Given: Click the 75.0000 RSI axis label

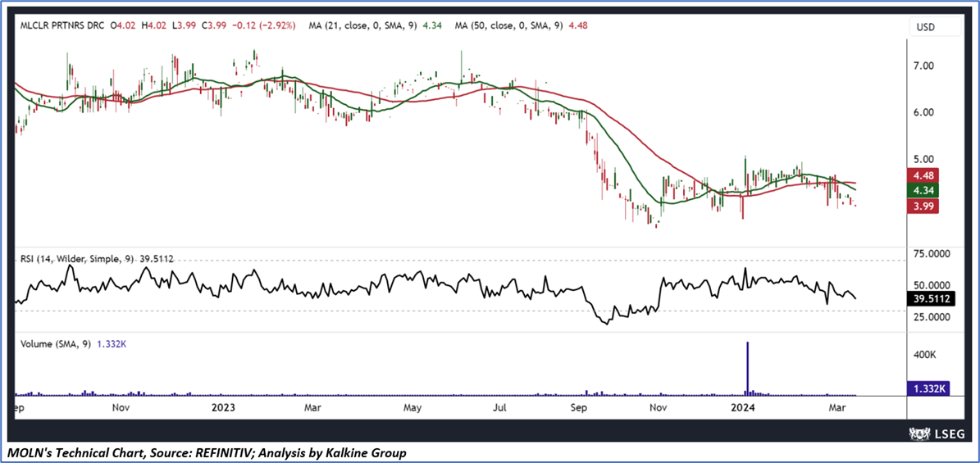Looking at the screenshot, I should tap(932, 254).
